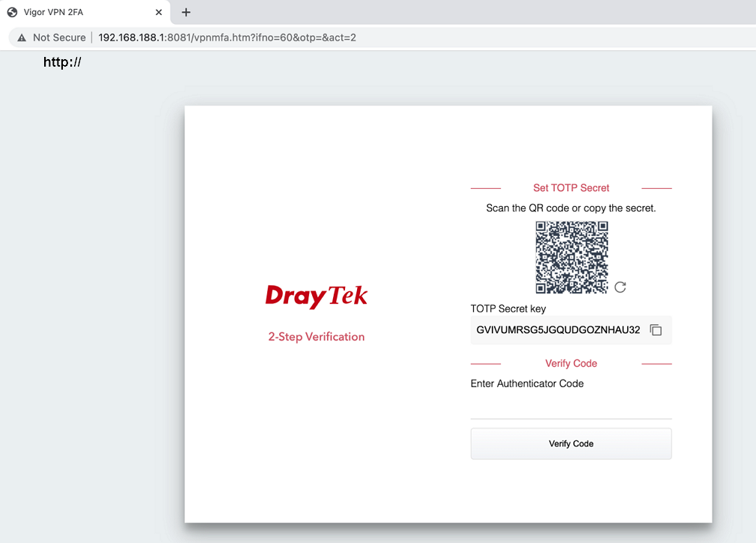Click the 'http://' text on page

coord(62,62)
